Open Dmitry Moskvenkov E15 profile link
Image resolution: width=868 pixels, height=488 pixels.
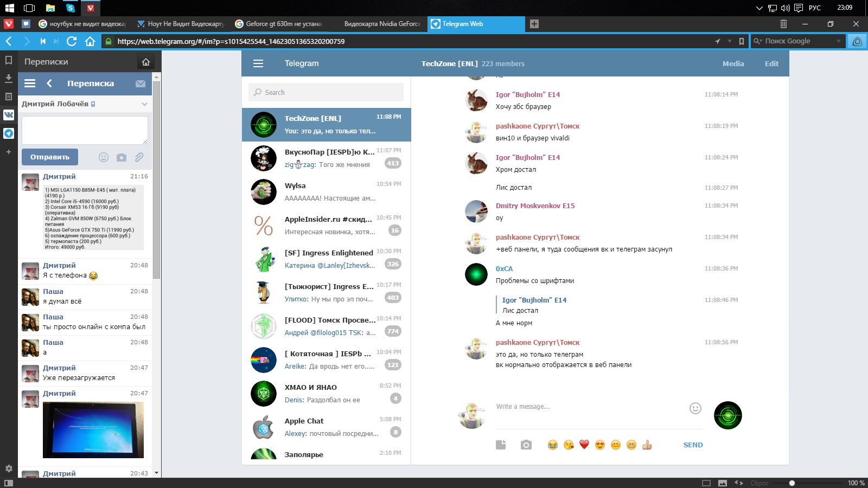535,206
